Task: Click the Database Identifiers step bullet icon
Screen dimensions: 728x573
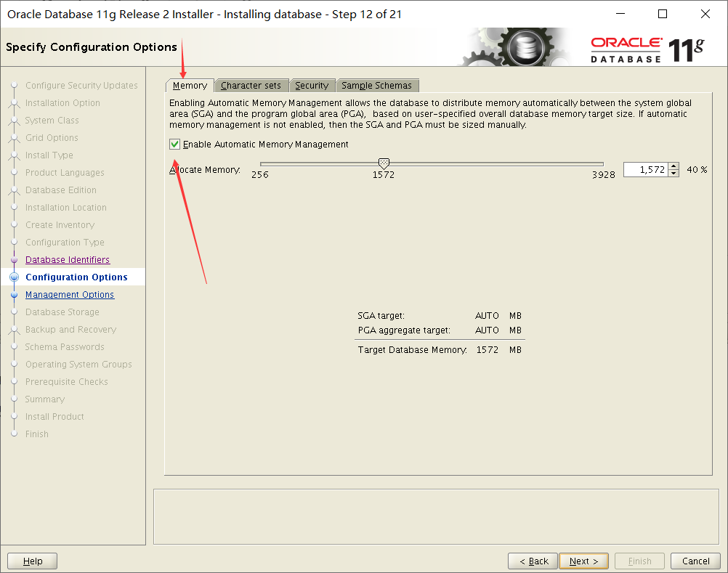Action: tap(15, 260)
